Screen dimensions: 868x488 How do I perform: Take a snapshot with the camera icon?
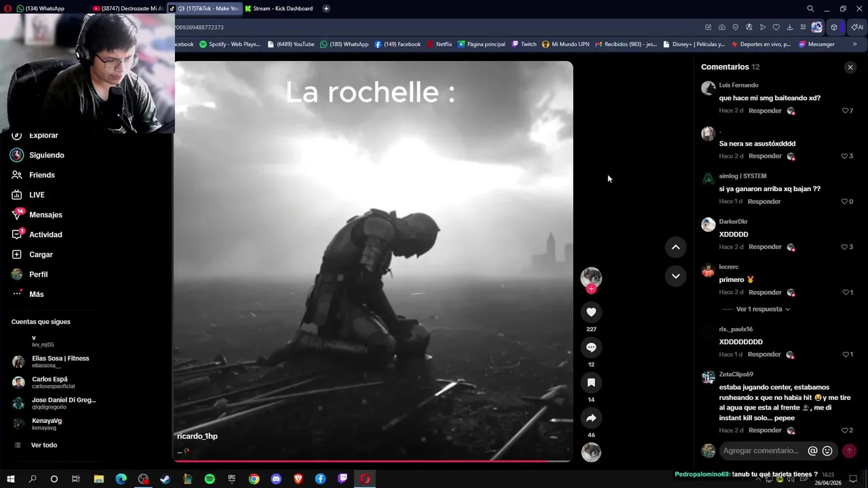coord(722,27)
